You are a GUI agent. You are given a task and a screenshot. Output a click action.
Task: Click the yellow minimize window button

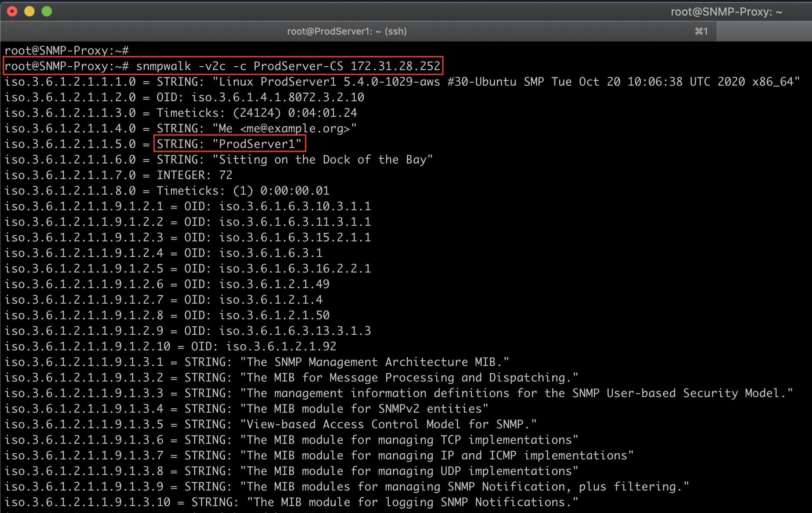(29, 11)
